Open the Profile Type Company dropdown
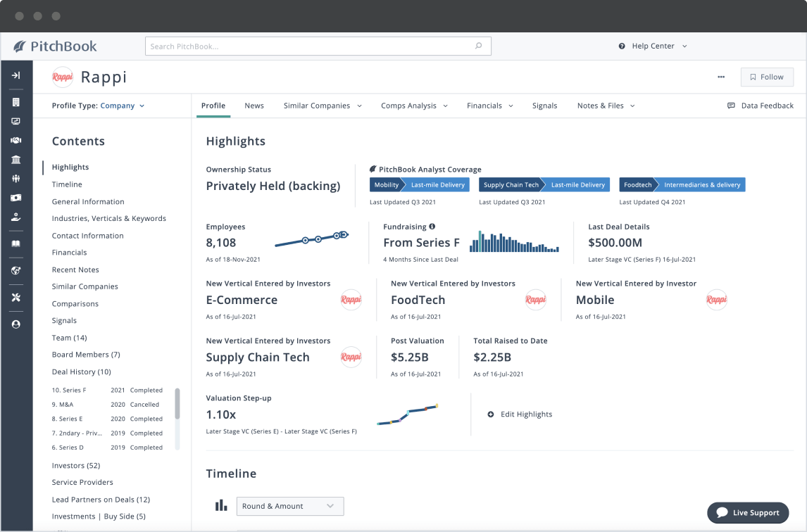Viewport: 807px width, 532px height. pyautogui.click(x=123, y=106)
